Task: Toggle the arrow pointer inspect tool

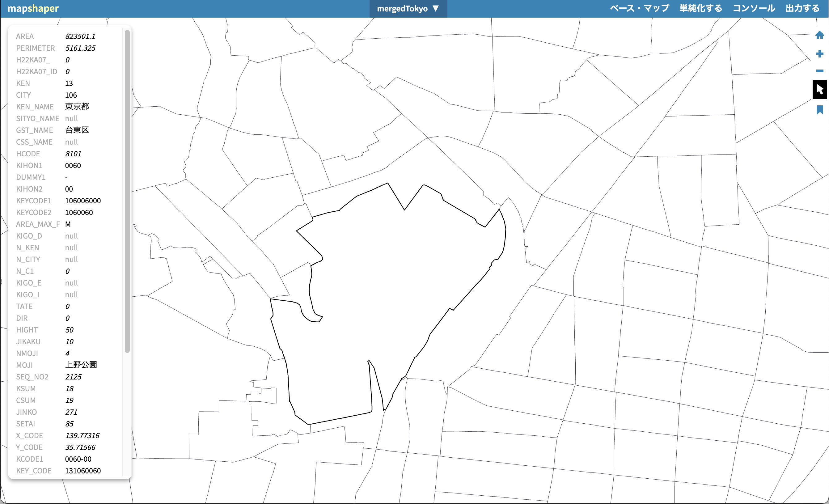Action: coord(819,90)
